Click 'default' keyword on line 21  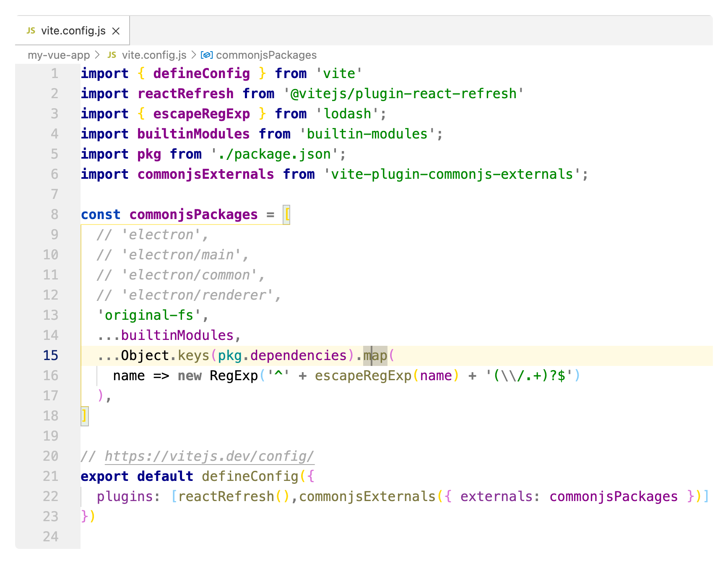click(165, 476)
